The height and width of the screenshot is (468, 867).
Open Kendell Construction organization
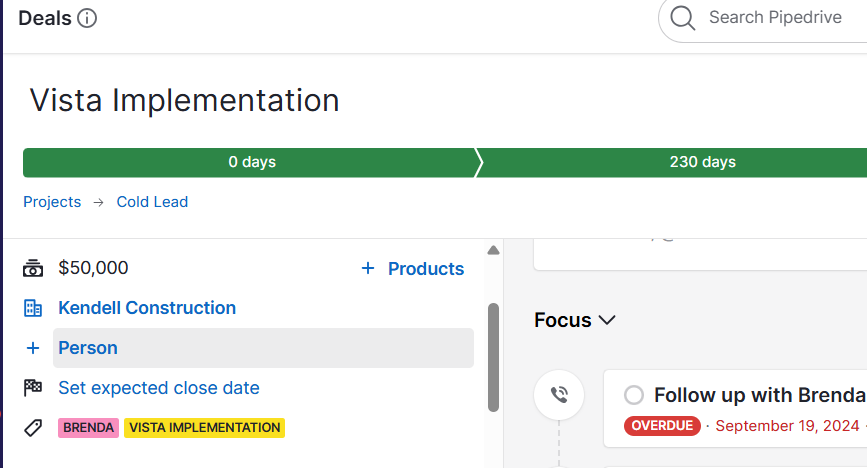147,308
